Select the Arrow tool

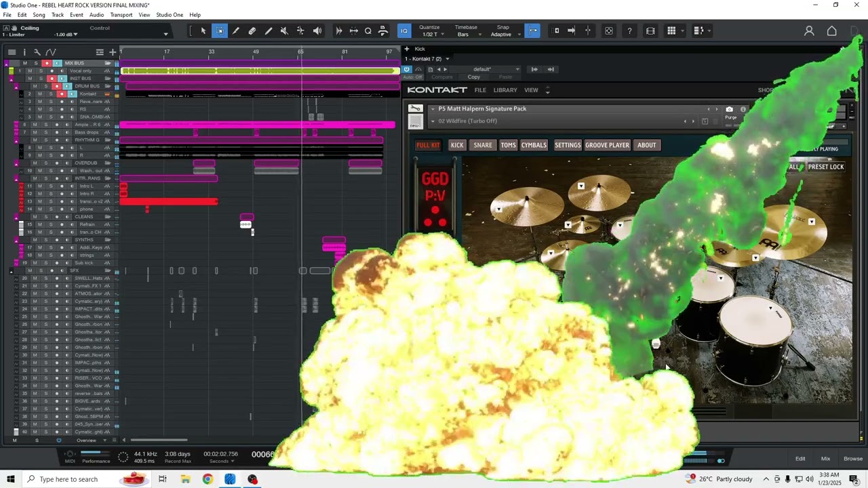203,30
